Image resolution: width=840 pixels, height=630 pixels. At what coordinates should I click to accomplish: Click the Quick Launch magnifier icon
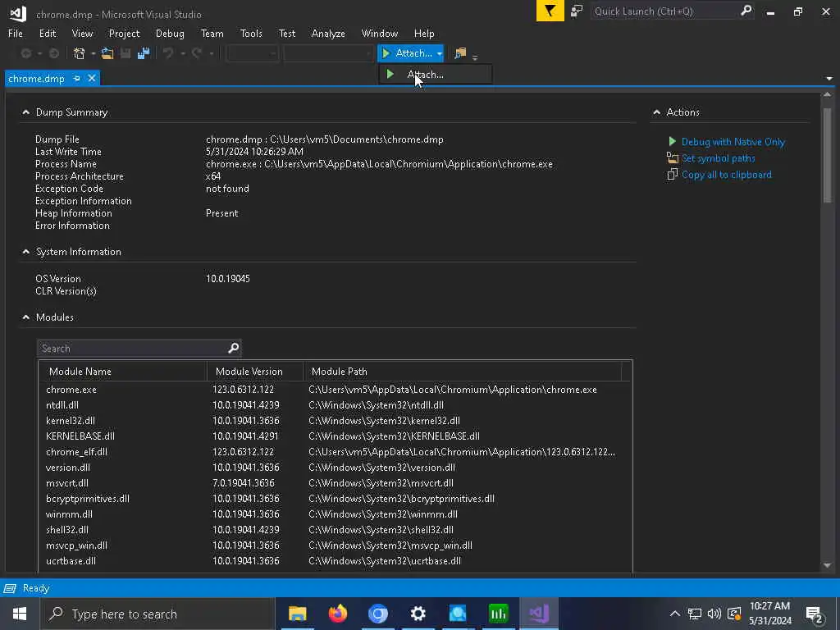[x=746, y=11]
